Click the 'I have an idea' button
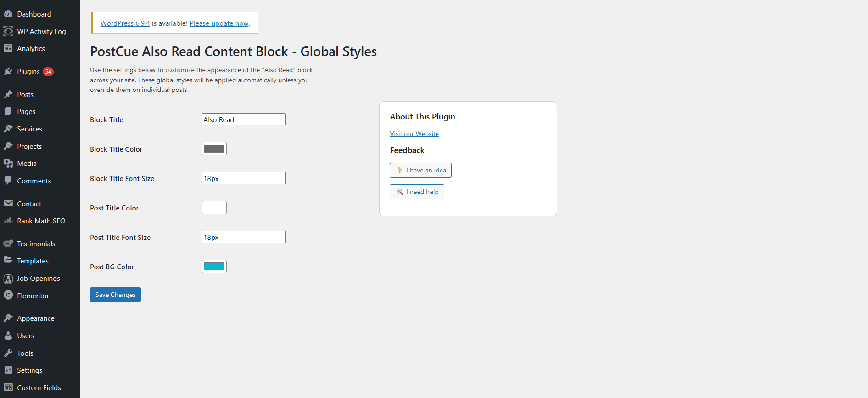Image resolution: width=868 pixels, height=398 pixels. (x=420, y=170)
